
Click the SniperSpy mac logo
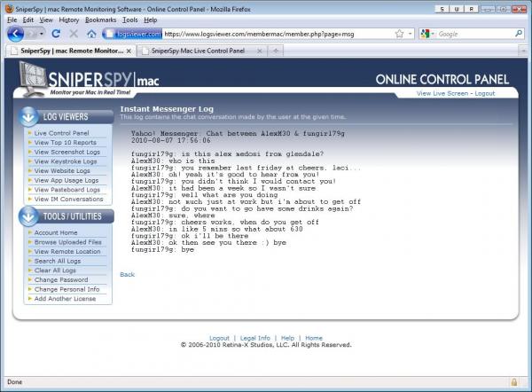[89, 79]
